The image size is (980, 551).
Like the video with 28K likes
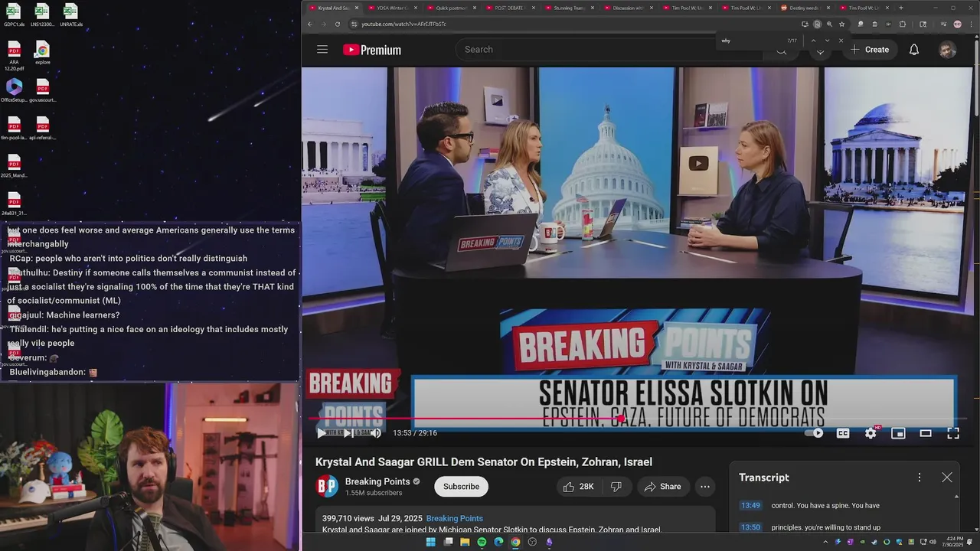pos(578,487)
